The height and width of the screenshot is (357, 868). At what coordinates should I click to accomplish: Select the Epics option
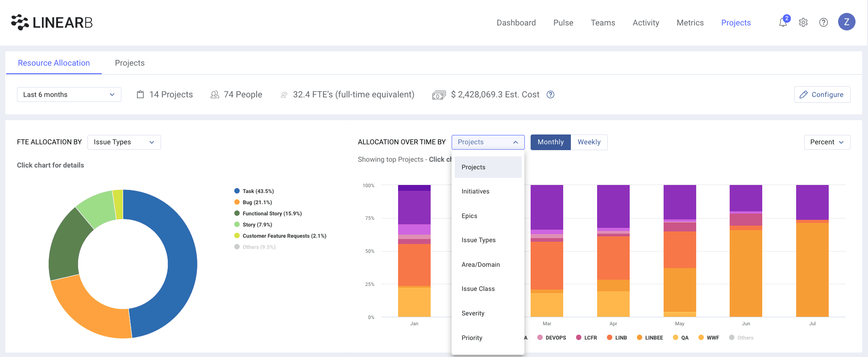click(x=488, y=216)
